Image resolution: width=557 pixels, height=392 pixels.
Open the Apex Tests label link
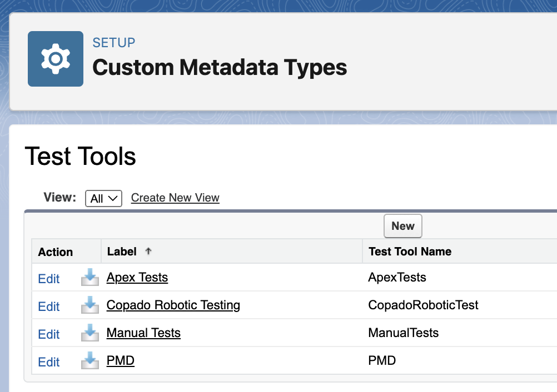(137, 278)
